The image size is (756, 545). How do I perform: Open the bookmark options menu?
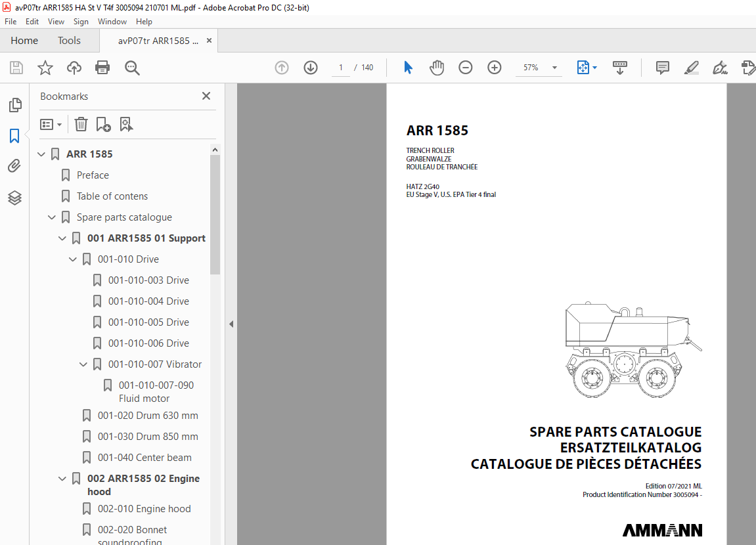51,125
